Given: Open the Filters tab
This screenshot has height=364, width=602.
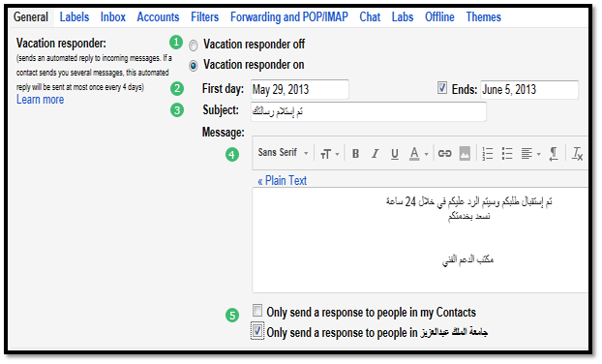Looking at the screenshot, I should click(x=204, y=16).
